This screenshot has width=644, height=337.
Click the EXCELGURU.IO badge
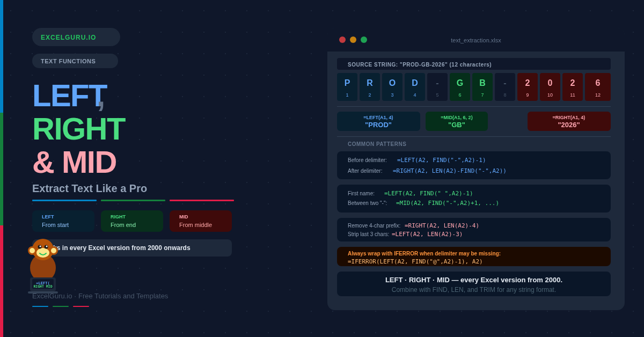pos(76,37)
